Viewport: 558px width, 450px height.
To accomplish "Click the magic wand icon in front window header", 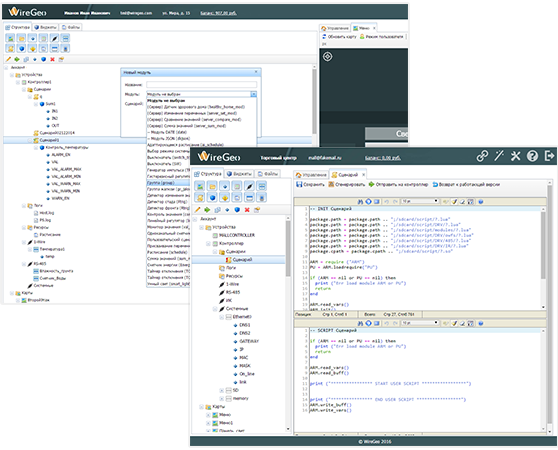I will click(x=499, y=156).
